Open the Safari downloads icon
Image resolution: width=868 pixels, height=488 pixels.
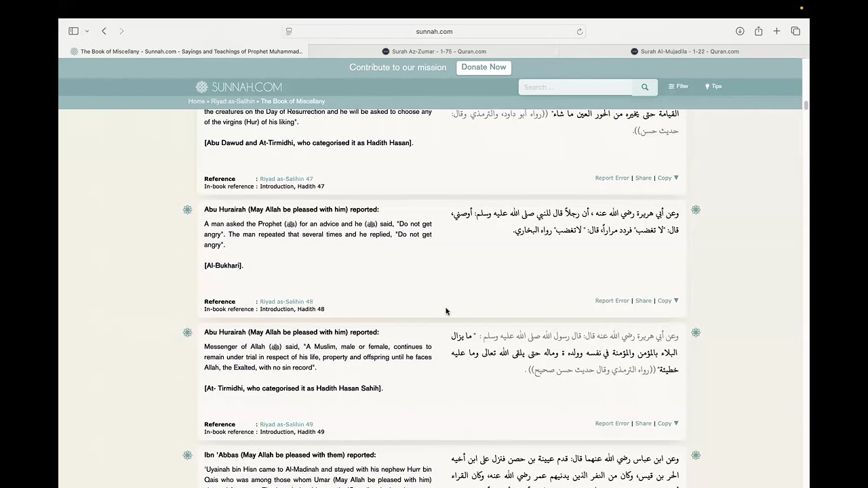[x=740, y=31]
